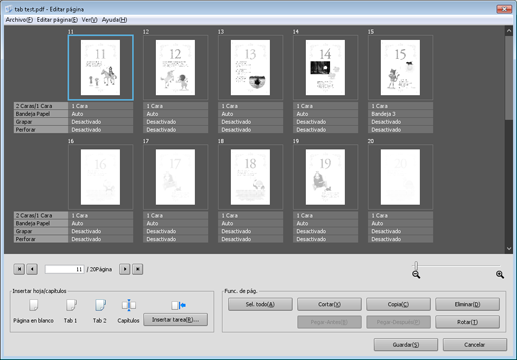
Task: Select page 14 thumbnail
Action: pos(326,68)
